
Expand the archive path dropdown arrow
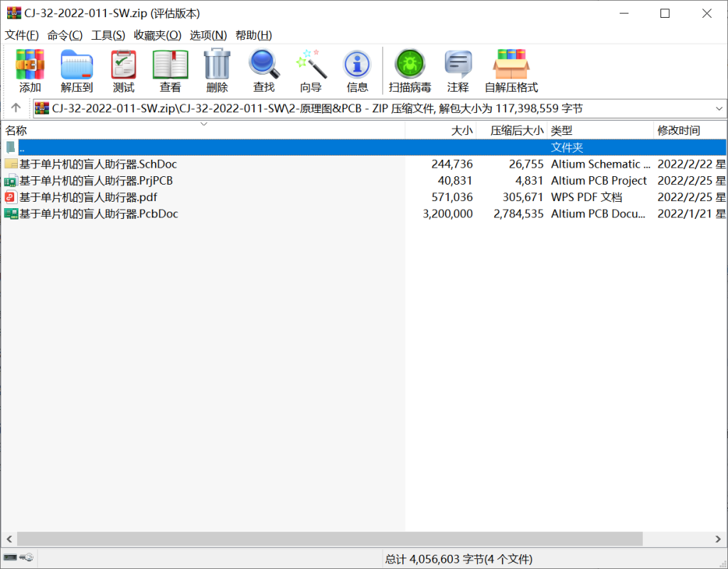[718, 109]
